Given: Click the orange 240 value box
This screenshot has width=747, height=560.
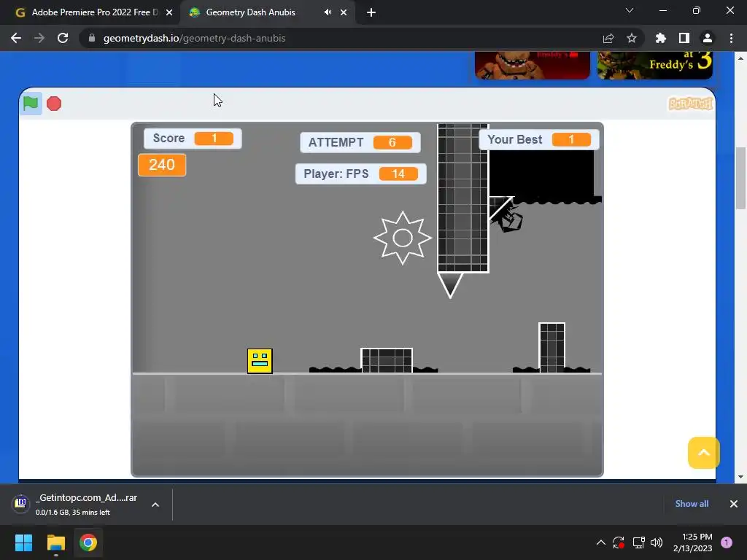Looking at the screenshot, I should coord(162,165).
